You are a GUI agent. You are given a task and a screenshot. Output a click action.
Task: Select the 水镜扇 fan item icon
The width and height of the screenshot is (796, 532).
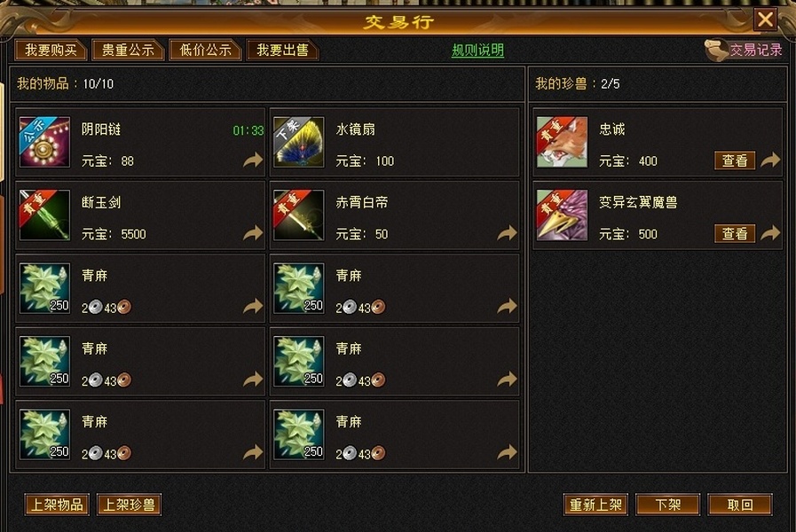pos(298,142)
